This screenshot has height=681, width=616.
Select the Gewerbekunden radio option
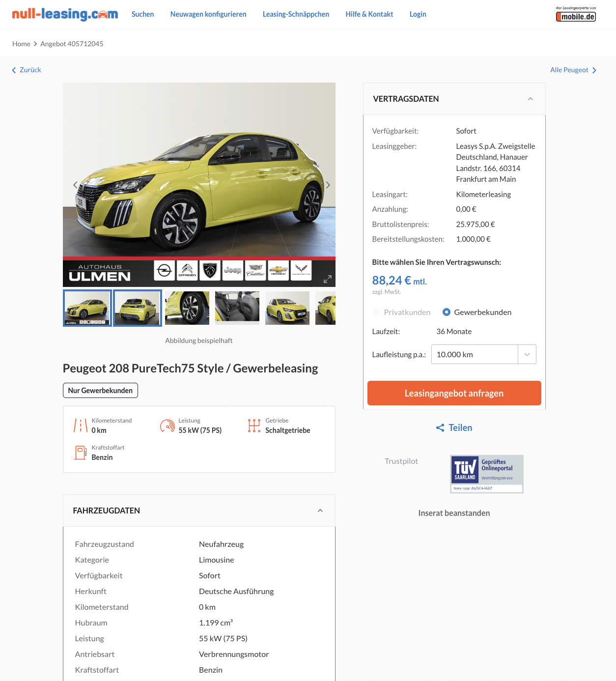click(x=447, y=312)
